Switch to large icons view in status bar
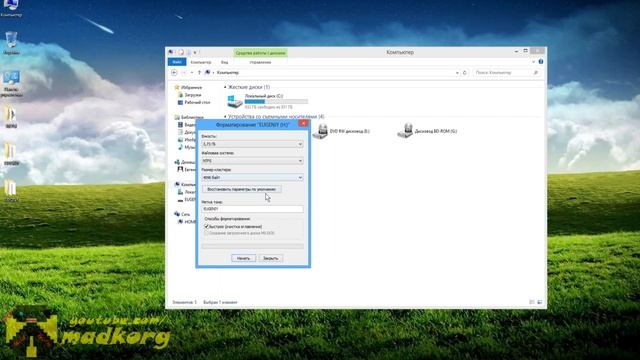Image resolution: width=640 pixels, height=360 pixels. point(540,302)
